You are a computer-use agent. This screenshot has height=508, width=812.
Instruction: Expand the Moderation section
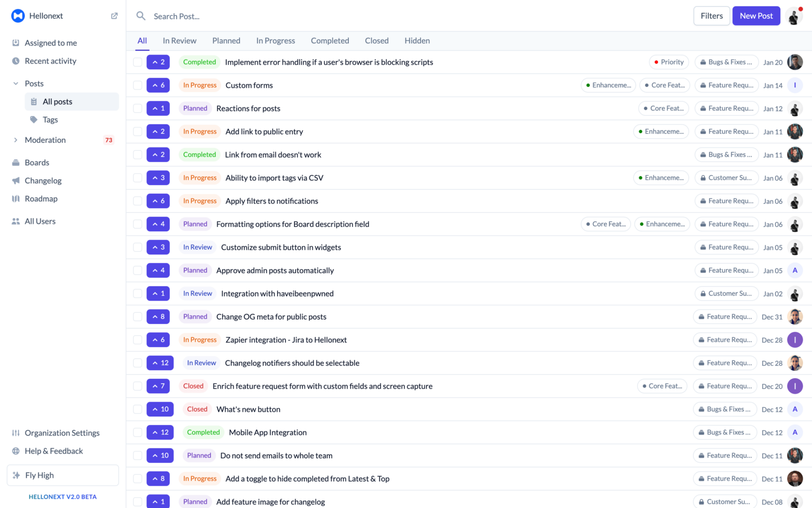coord(15,140)
